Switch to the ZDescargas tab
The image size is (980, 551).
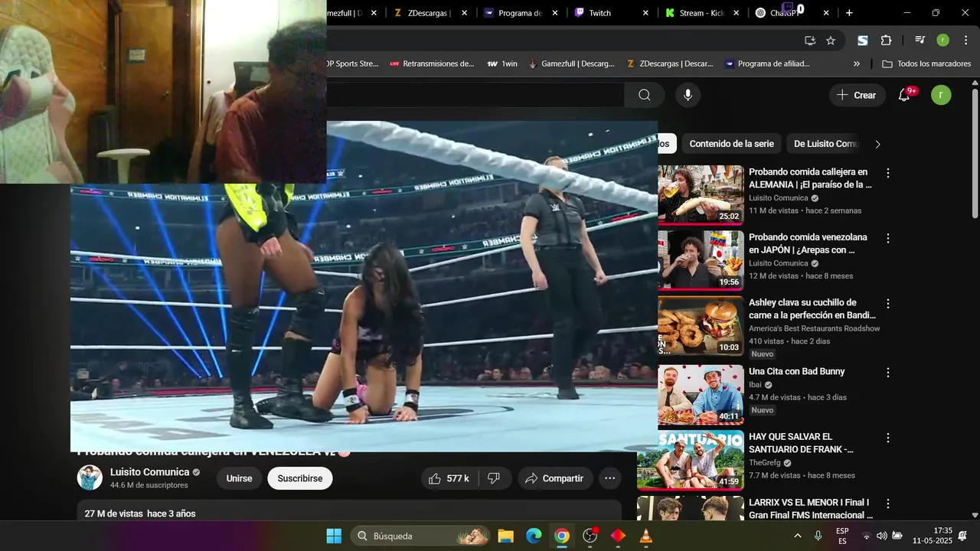[x=430, y=13]
